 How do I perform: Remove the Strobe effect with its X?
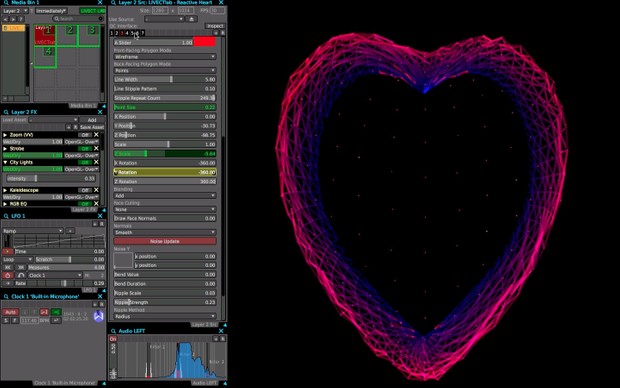pyautogui.click(x=96, y=148)
